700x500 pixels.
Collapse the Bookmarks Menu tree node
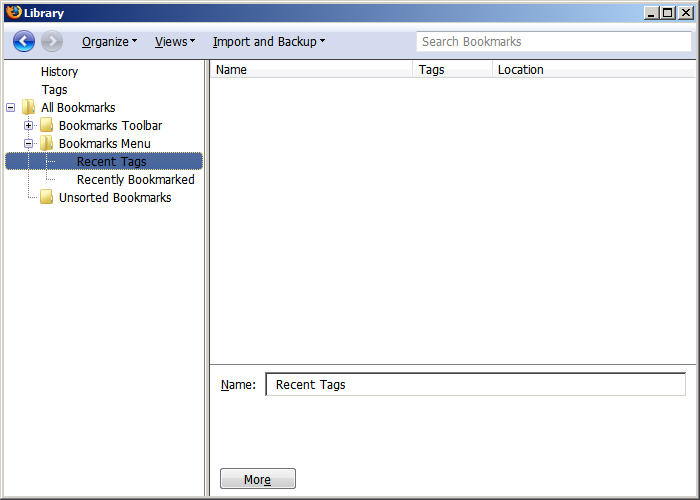(29, 143)
